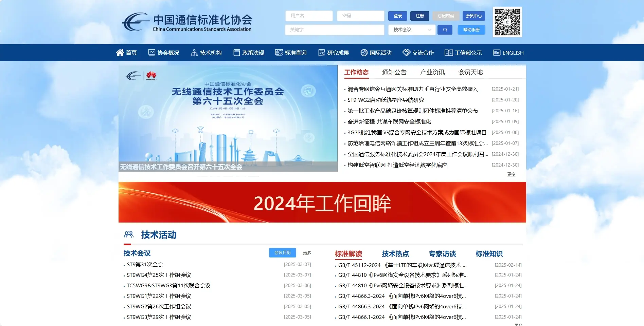
Task: Switch to the 通知公告 tab
Action: [394, 72]
